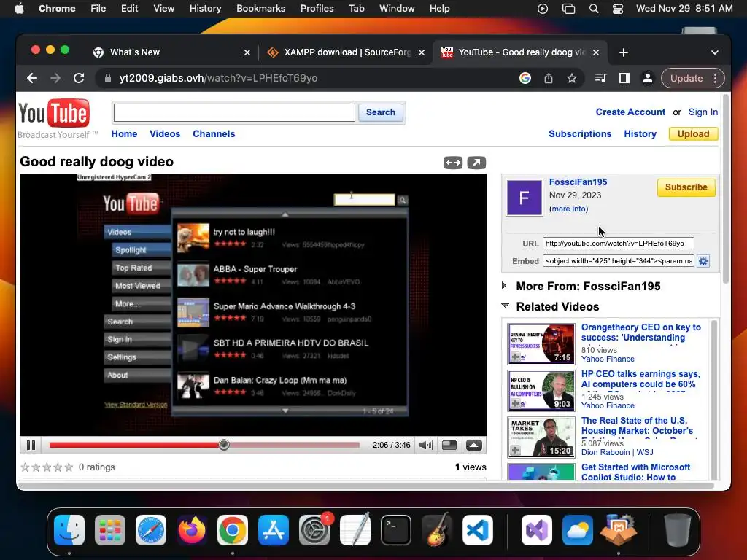Image resolution: width=747 pixels, height=560 pixels.
Task: Customize embed code with gear icon
Action: click(703, 261)
